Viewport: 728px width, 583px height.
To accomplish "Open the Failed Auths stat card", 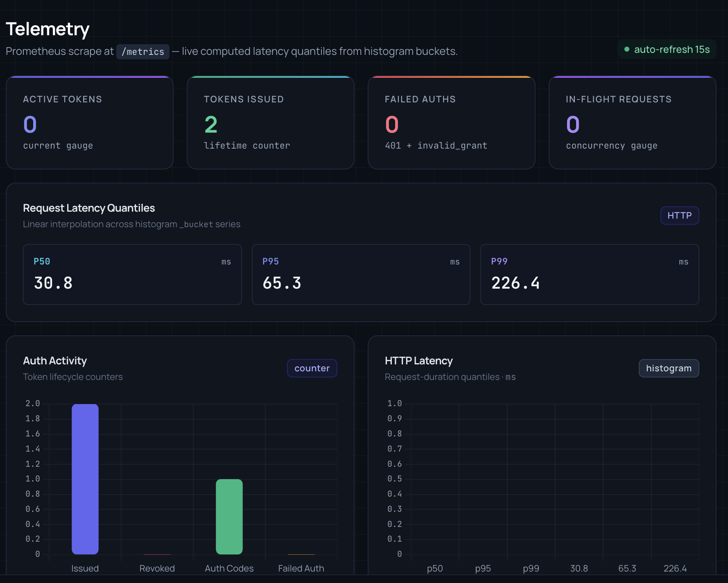I will coord(452,122).
